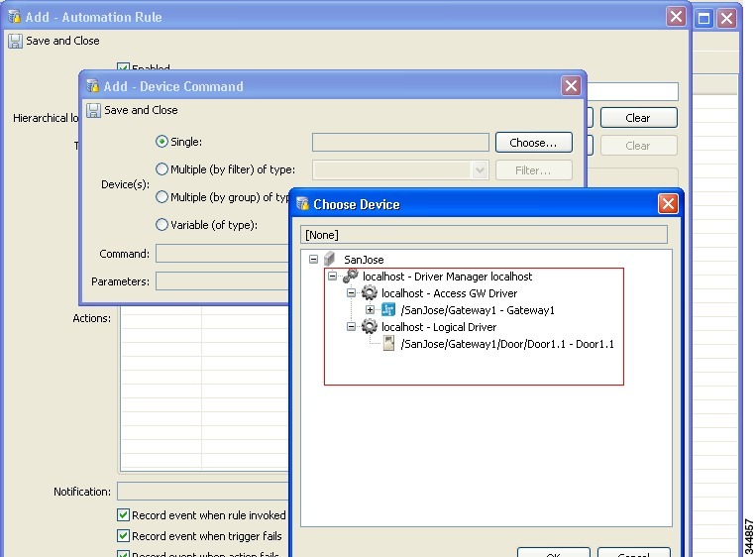Click the Single device text field

[x=400, y=143]
